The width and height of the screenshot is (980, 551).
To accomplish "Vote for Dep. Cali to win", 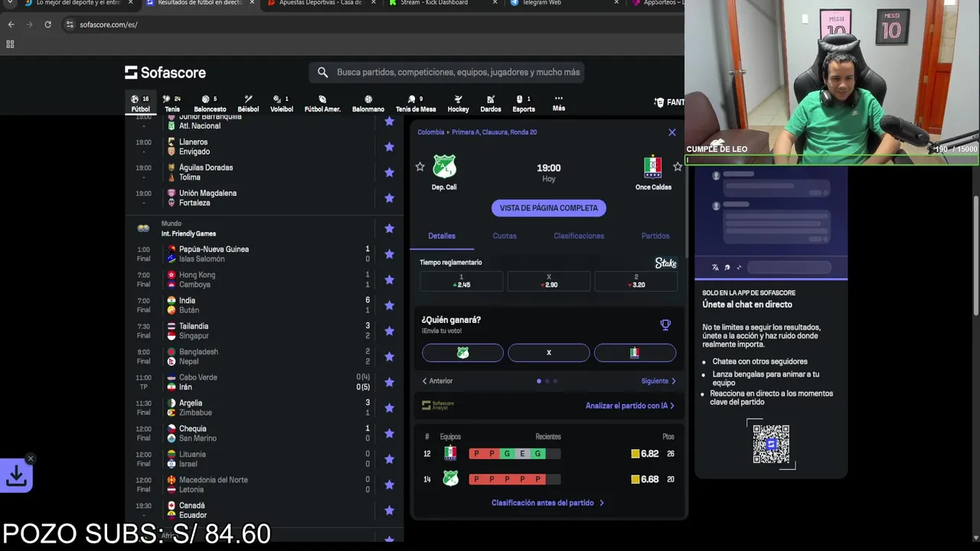I will coord(462,353).
